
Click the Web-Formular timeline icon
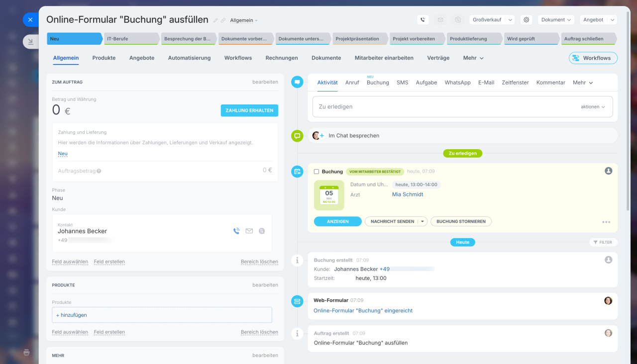[x=297, y=301]
